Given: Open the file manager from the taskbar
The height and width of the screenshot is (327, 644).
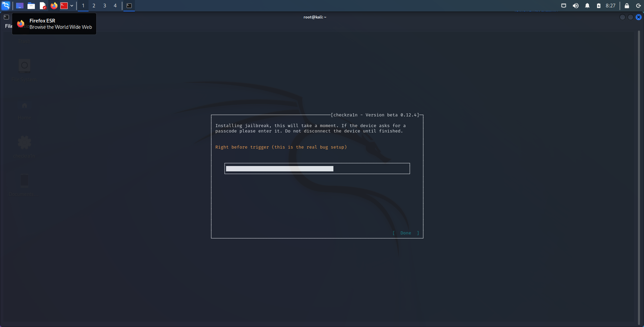Looking at the screenshot, I should 31,6.
